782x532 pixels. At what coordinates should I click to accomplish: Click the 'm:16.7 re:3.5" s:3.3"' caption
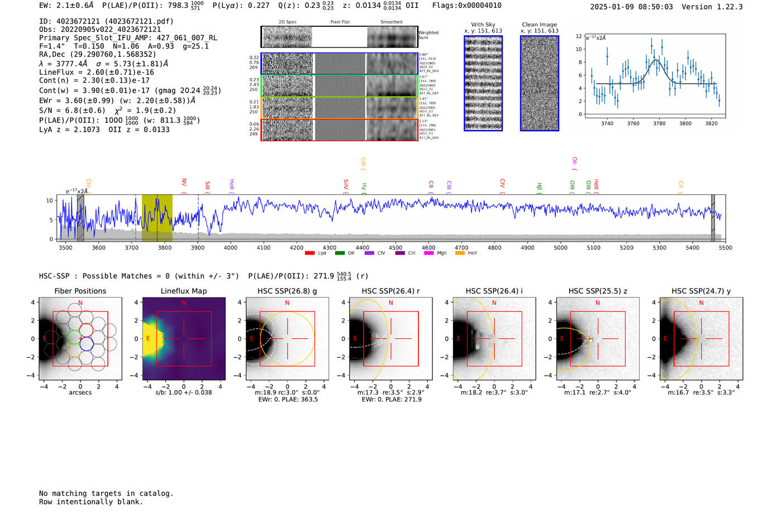702,392
